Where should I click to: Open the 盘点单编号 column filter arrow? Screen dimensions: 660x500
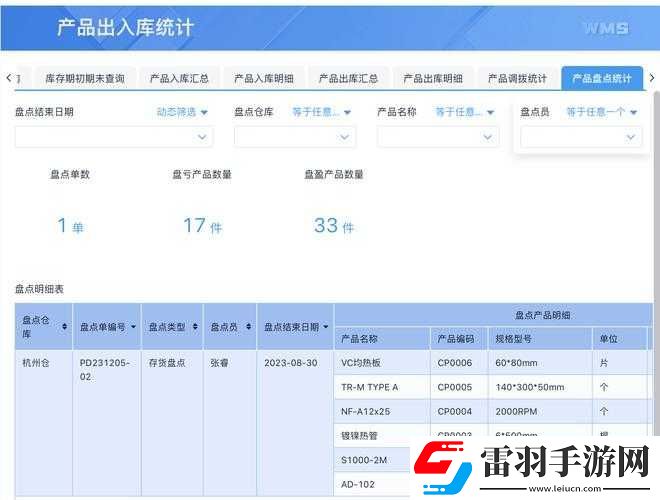tap(133, 327)
